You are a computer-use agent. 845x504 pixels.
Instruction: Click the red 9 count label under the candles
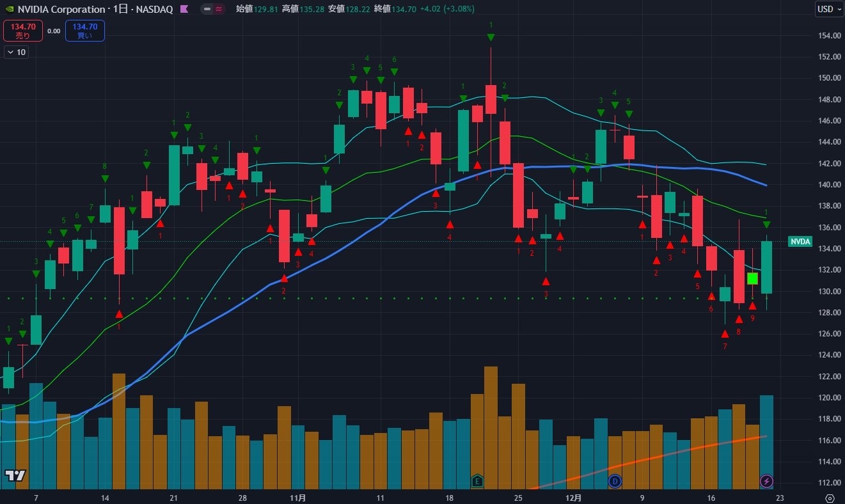pyautogui.click(x=753, y=318)
